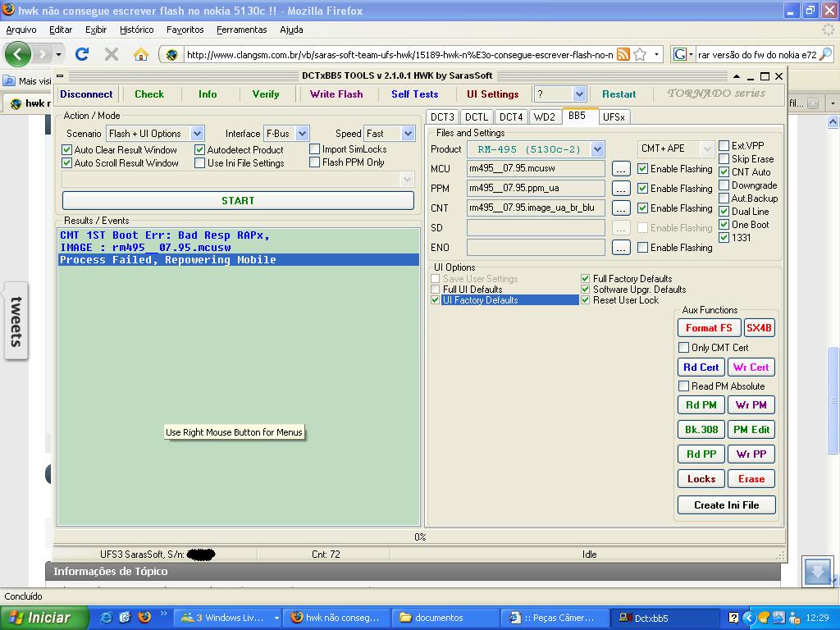The image size is (840, 630).
Task: Click the blue down arrow page icon
Action: pos(818,571)
